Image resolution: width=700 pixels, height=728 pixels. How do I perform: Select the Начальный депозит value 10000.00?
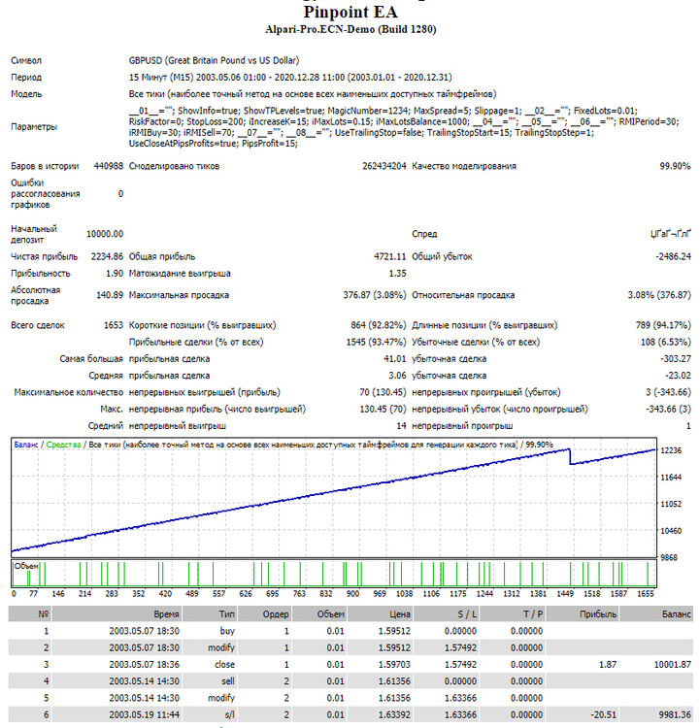[105, 234]
